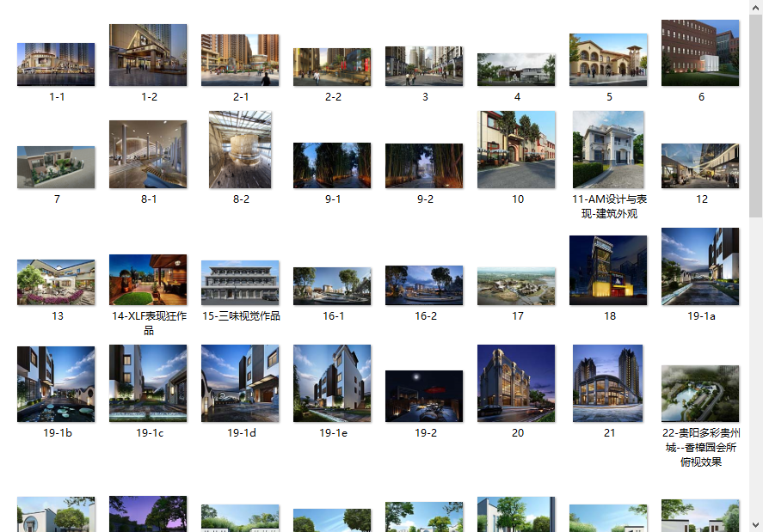Select thumbnail labeled 16-2
Image resolution: width=763 pixels, height=532 pixels.
(424, 285)
